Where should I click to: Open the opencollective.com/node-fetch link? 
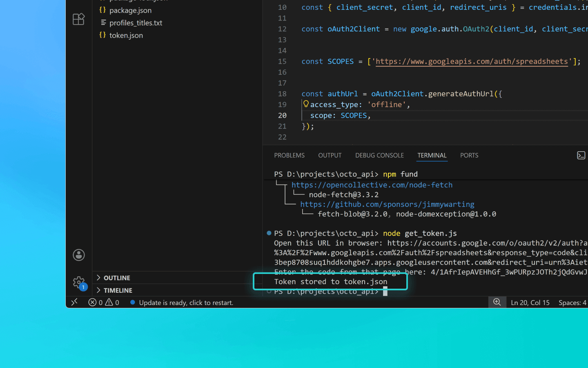[372, 185]
